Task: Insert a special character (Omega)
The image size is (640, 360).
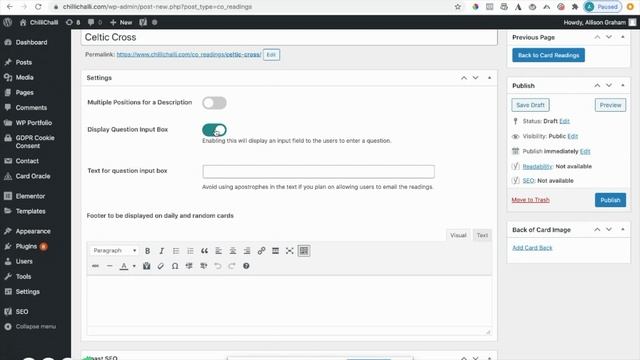Action: 175,266
